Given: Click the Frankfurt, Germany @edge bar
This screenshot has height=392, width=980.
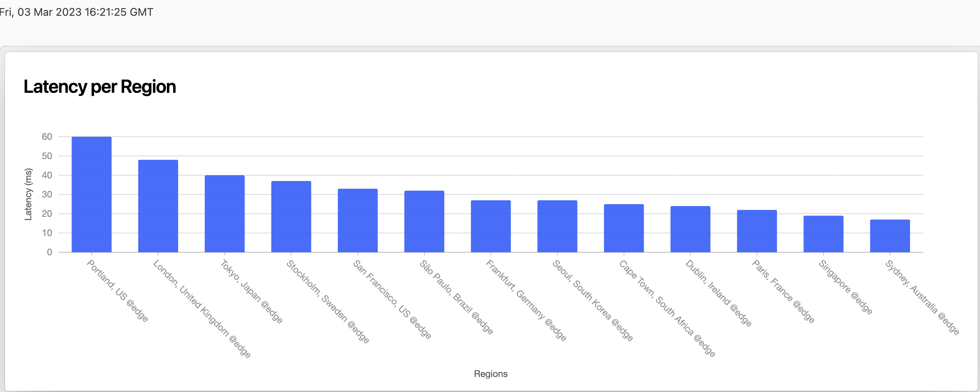Looking at the screenshot, I should 491,226.
